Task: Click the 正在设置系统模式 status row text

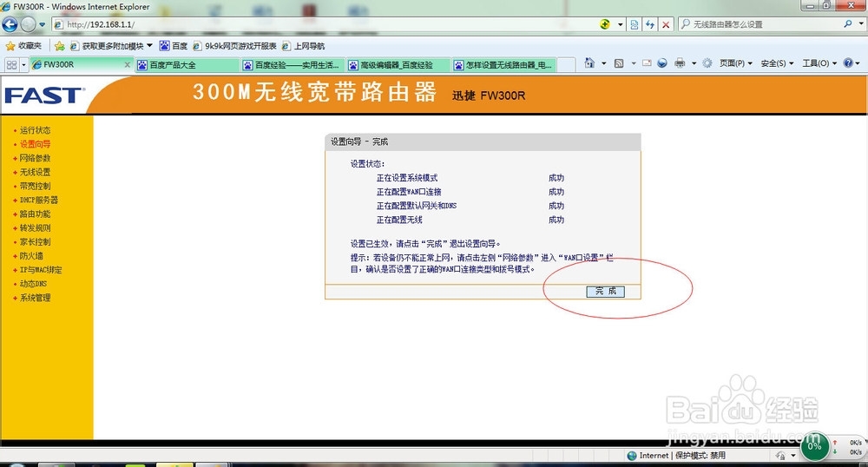Action: (407, 178)
